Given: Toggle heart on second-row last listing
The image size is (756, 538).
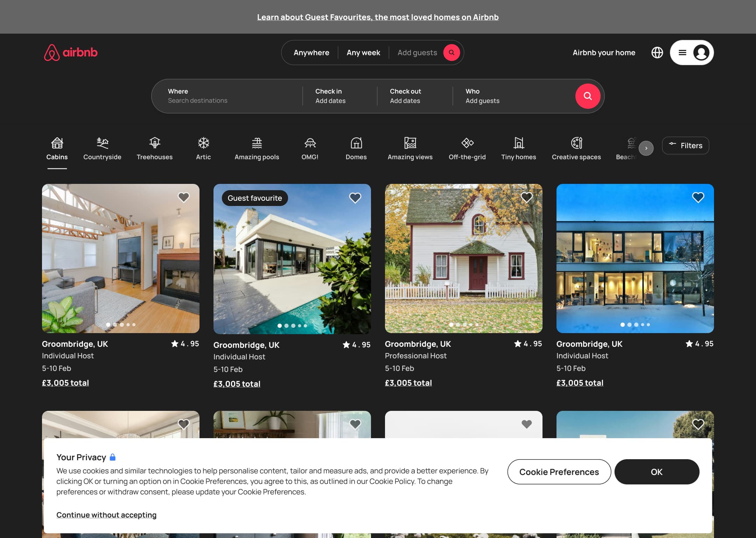Looking at the screenshot, I should point(698,424).
